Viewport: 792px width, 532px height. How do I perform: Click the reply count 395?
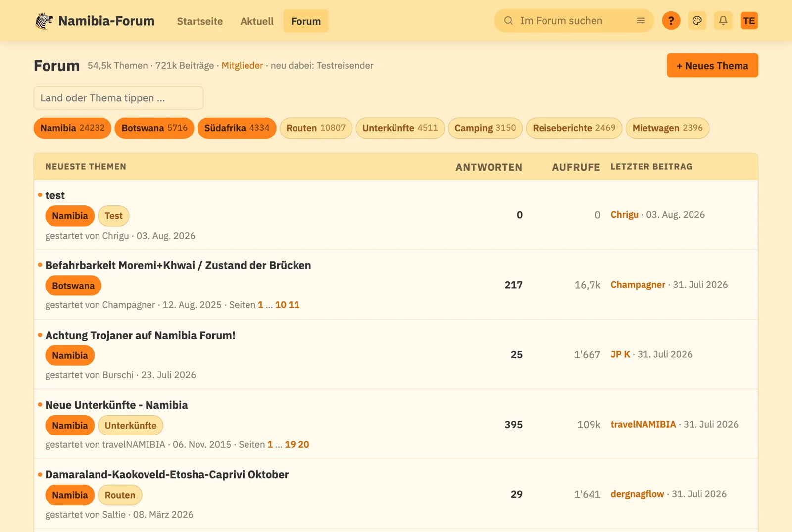coord(514,425)
